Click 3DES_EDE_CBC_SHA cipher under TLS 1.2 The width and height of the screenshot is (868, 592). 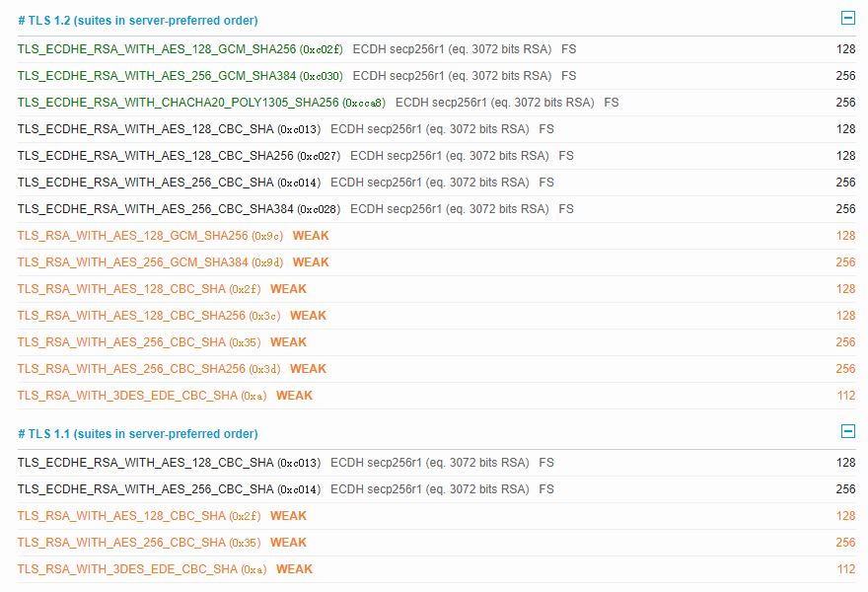127,396
